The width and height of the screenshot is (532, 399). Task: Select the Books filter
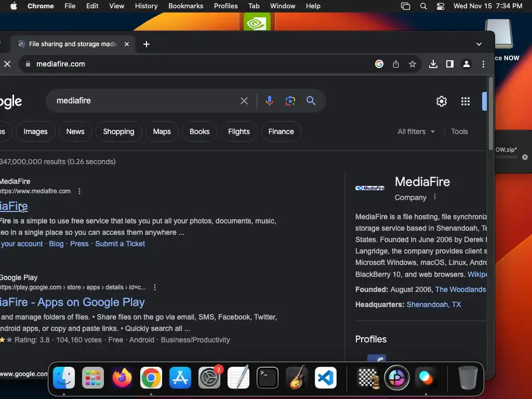[199, 131]
